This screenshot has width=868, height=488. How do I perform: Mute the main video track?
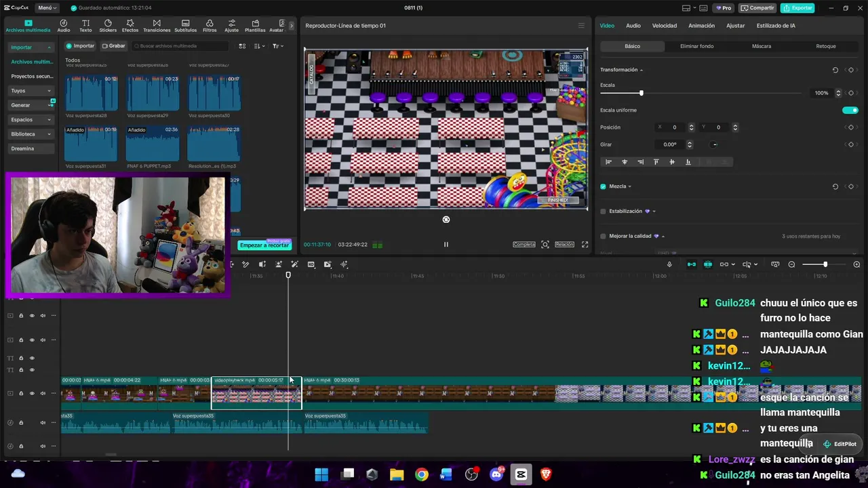pos(43,393)
